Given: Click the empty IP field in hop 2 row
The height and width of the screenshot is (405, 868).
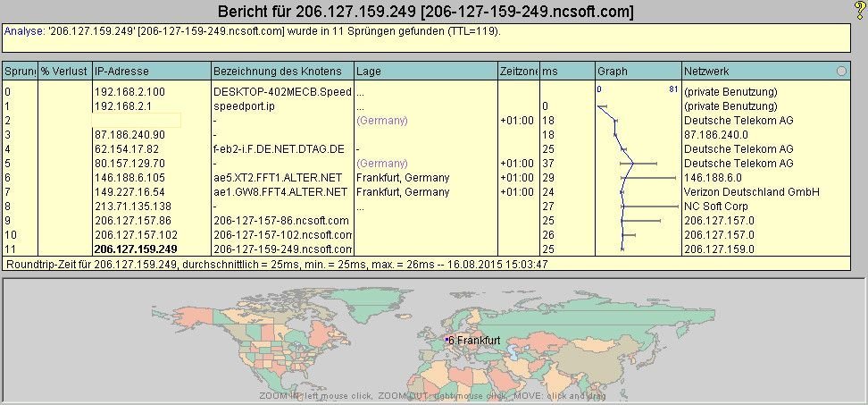Looking at the screenshot, I should point(137,120).
